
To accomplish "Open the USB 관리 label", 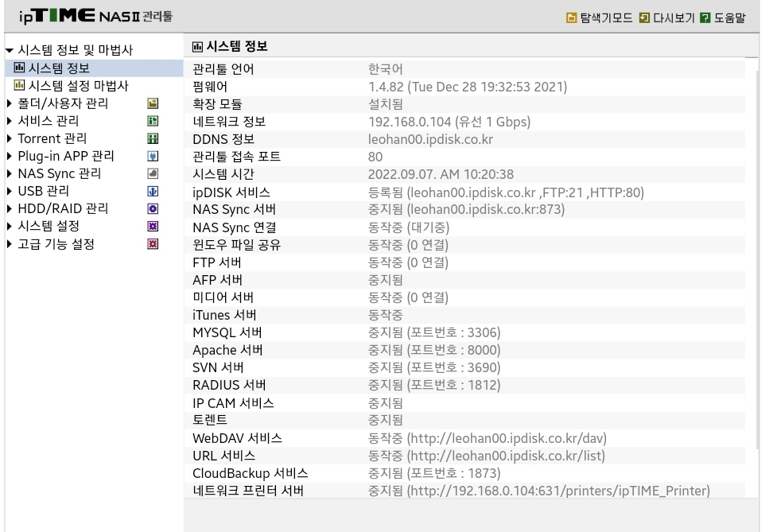I will pos(44,191).
